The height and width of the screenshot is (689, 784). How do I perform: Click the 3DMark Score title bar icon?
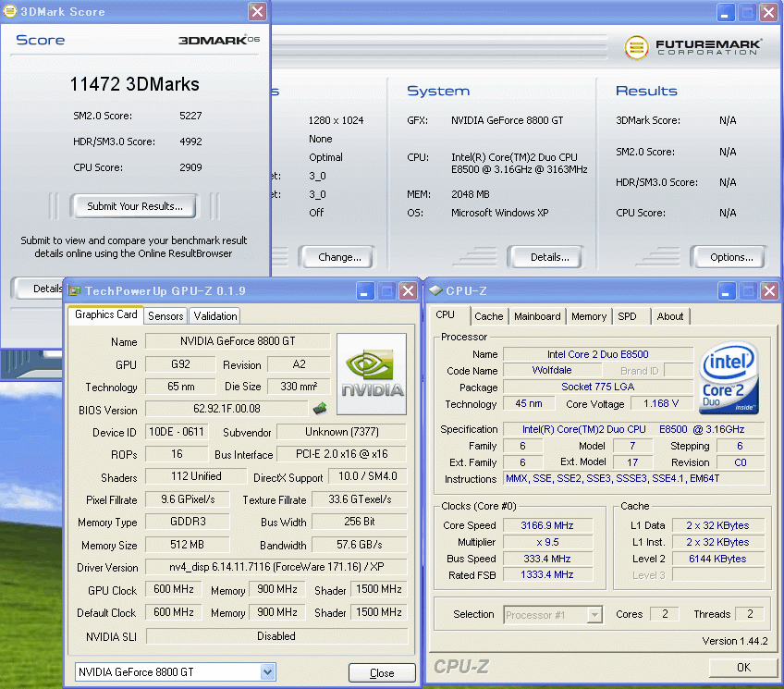(x=10, y=12)
